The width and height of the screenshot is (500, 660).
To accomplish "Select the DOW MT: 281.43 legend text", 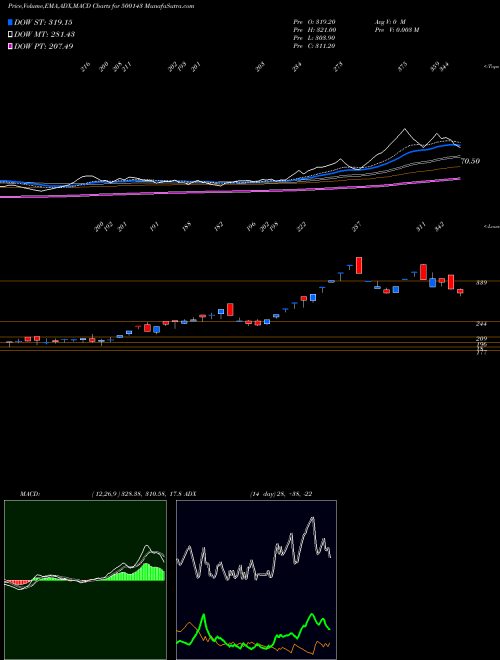I will [45, 35].
